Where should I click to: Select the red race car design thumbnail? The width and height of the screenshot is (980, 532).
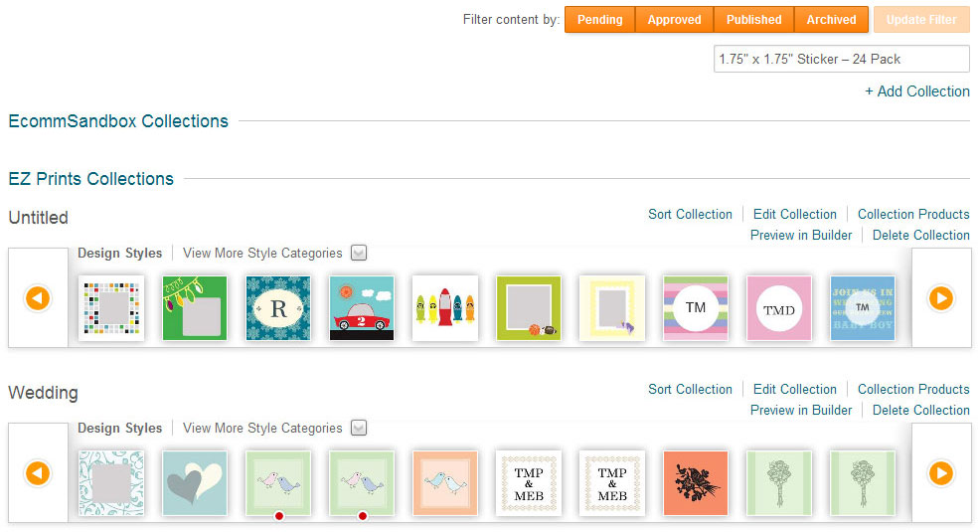click(362, 308)
